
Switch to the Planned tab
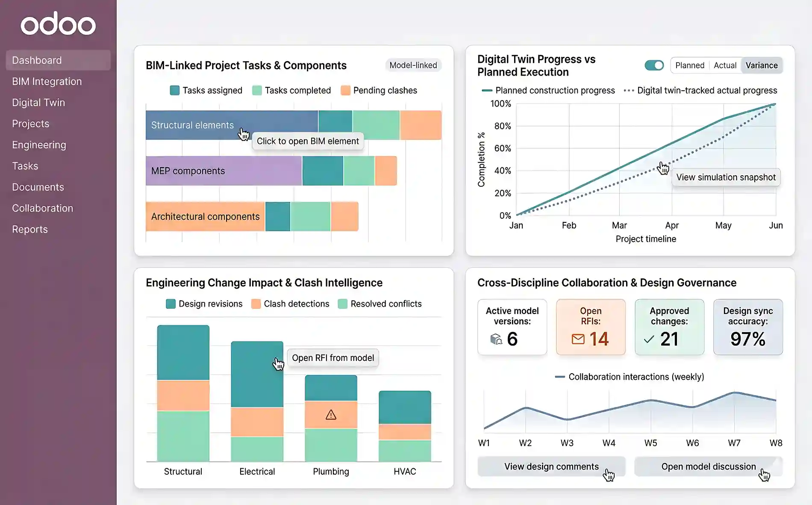click(689, 65)
